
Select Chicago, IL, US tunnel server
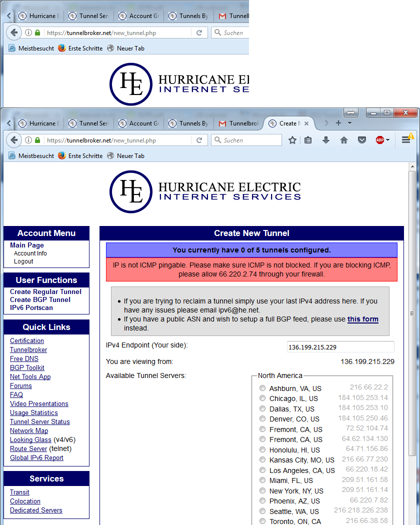point(262,398)
